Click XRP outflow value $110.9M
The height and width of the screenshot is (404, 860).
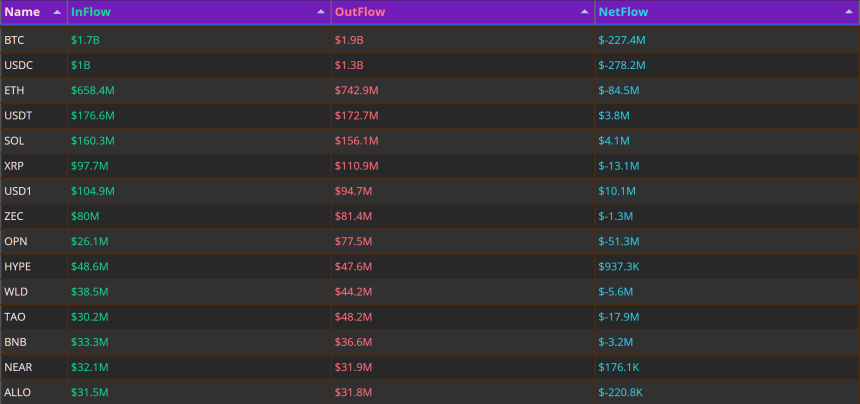(357, 166)
